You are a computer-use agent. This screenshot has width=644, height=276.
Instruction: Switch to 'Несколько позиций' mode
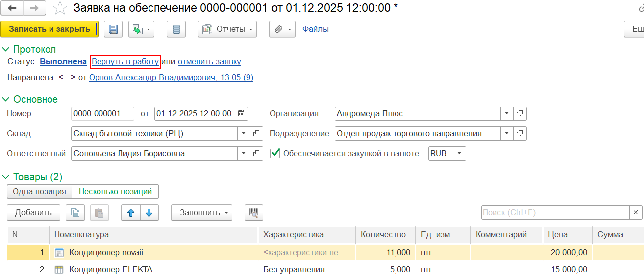(x=115, y=192)
